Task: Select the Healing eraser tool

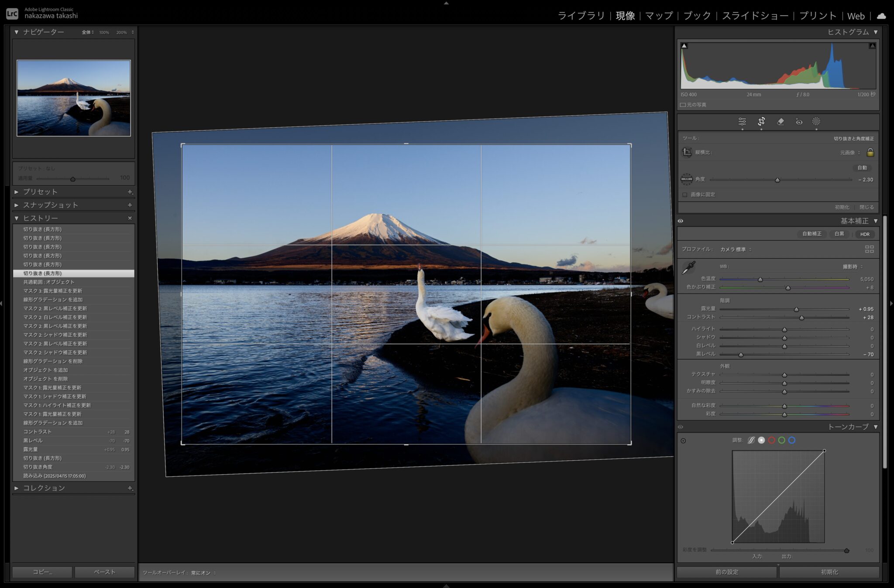Action: (x=781, y=122)
